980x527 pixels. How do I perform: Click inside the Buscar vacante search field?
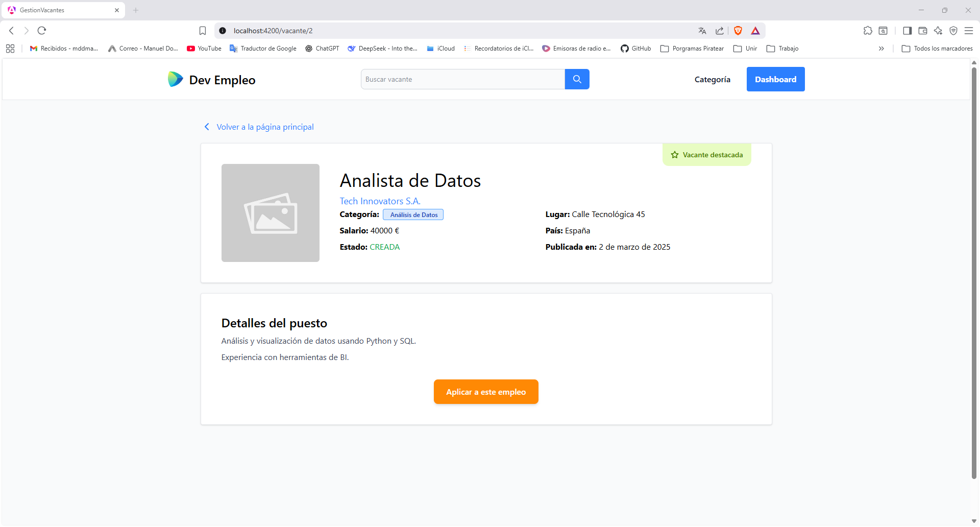click(x=462, y=79)
